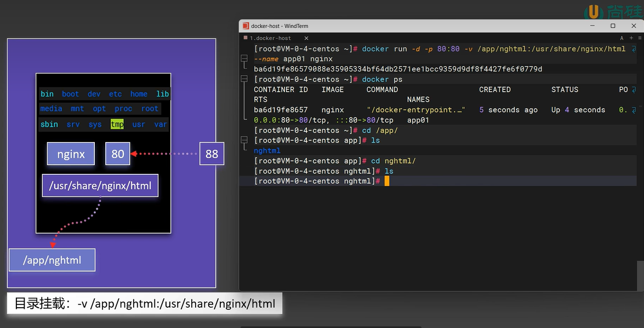Click the 'IMAGE' column header text
Screen dimensions: 644x328
(333, 89)
